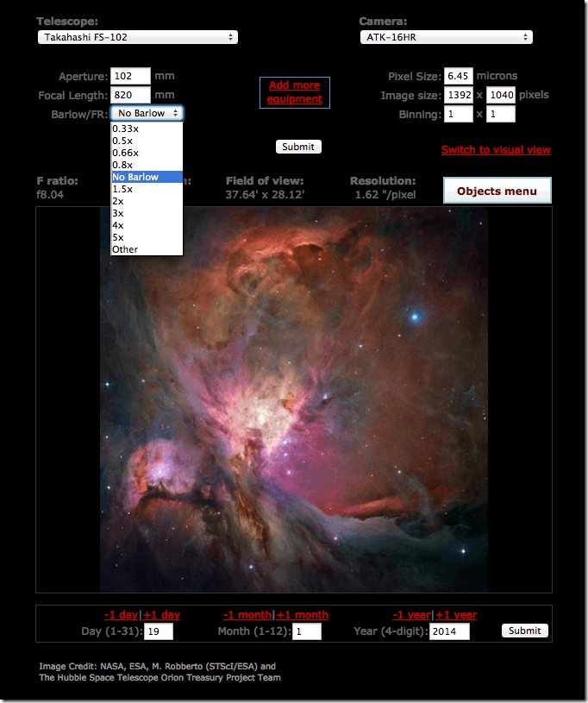Click the Year input field showing 2014
The image size is (588, 703).
(449, 631)
